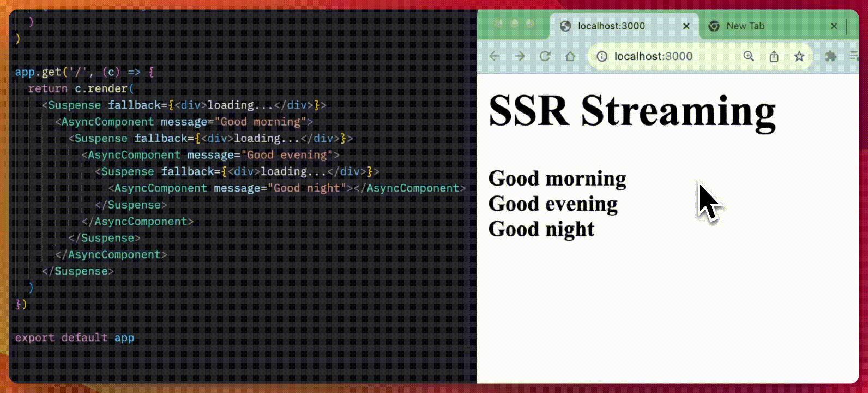Click the share icon in address bar
Image resolution: width=868 pixels, height=393 pixels.
tap(774, 56)
